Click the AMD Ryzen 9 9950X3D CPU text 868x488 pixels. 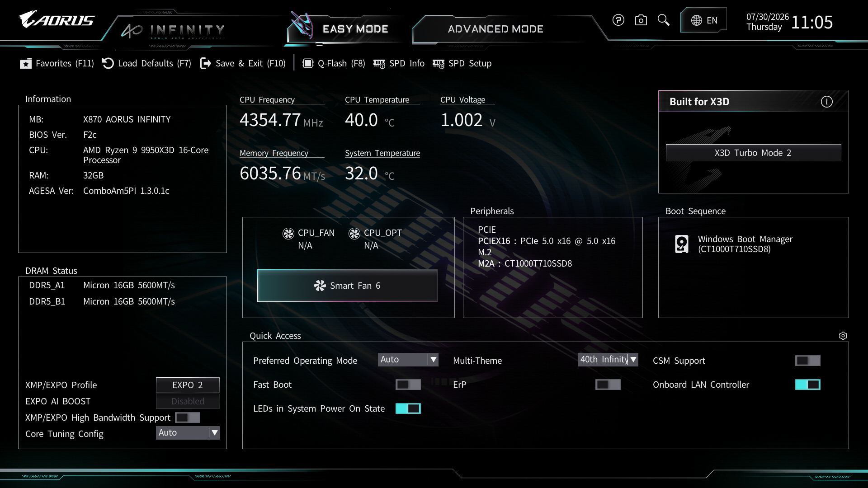146,155
